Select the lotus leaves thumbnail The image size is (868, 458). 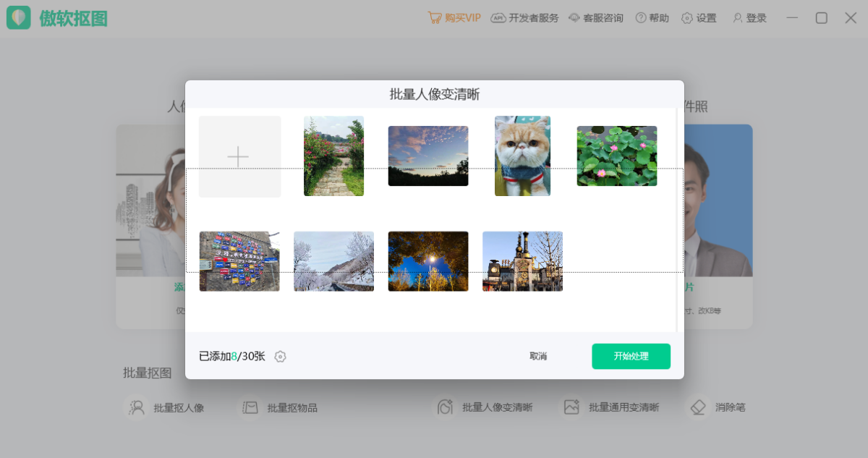point(616,156)
